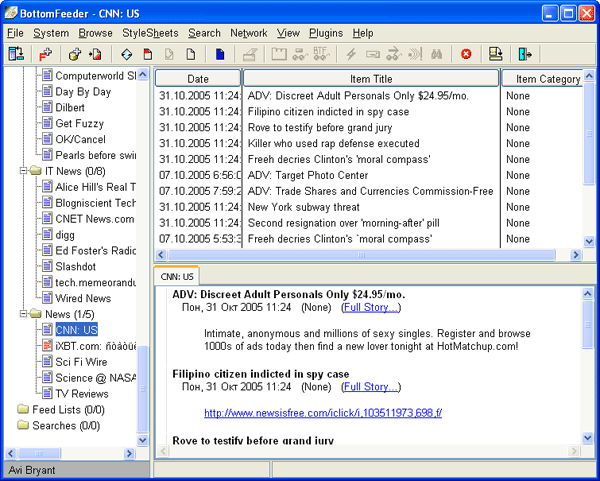Click the blue document toolbar icon
The image size is (600, 481).
click(220, 54)
